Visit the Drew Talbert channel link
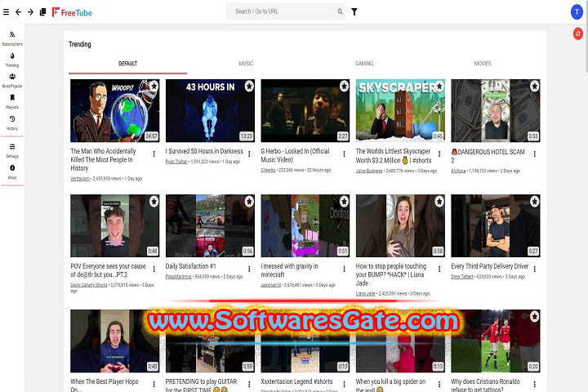This screenshot has height=392, width=588. pyautogui.click(x=462, y=277)
